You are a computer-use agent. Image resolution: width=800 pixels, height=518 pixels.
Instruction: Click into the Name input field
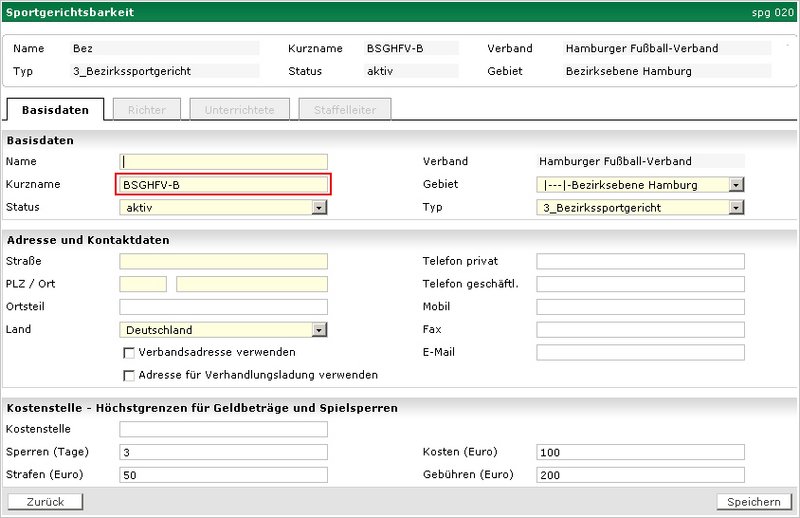pos(223,161)
